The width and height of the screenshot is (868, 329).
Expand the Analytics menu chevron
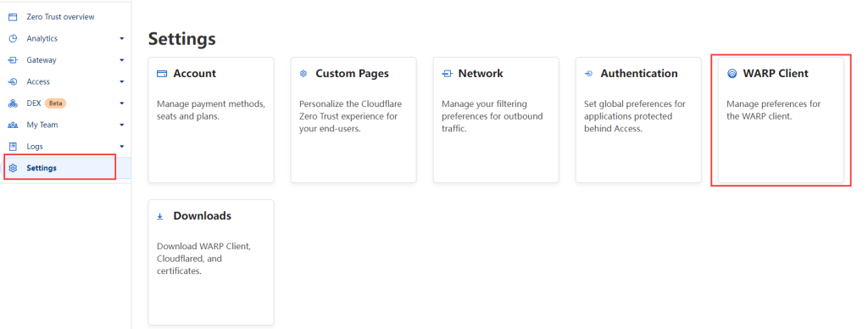122,39
